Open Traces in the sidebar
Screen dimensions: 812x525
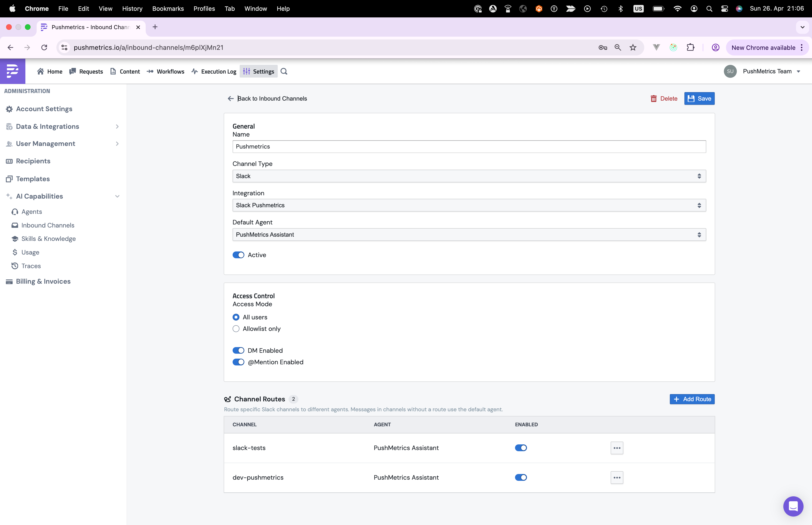[31, 266]
